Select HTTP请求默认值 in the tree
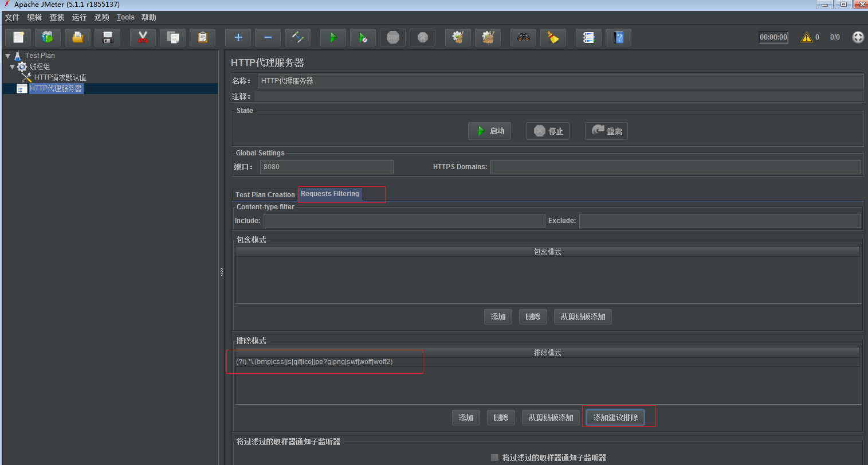The height and width of the screenshot is (465, 868). pos(60,77)
